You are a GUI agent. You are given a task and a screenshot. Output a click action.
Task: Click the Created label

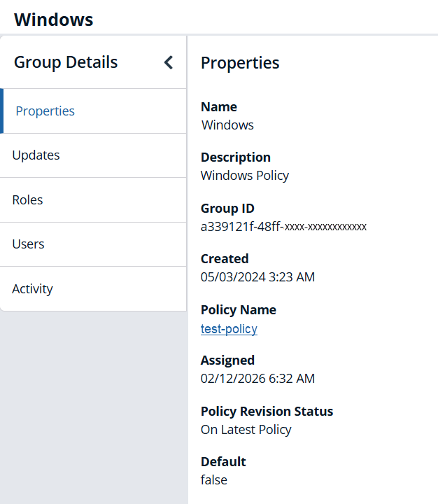coord(225,259)
